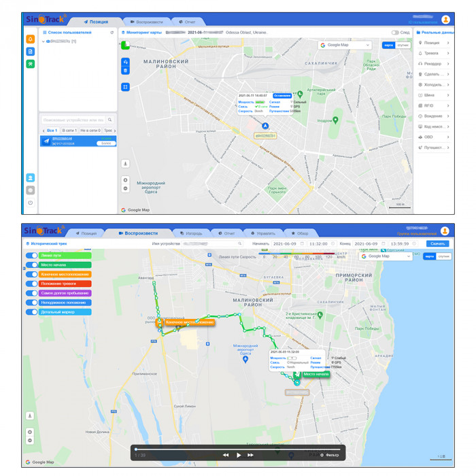The height and width of the screenshot is (476, 476).
Task: Switch playback map to спутник view
Action: click(444, 256)
